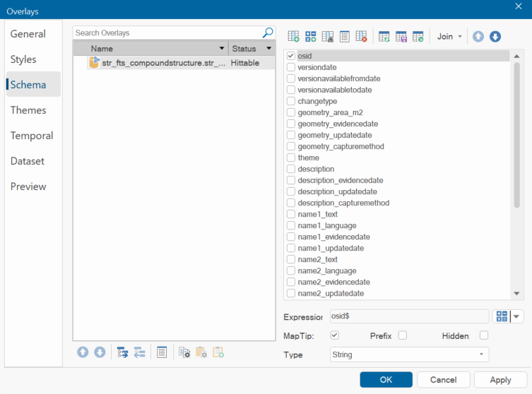Select the geometry_capturemethod column row

coord(398,146)
